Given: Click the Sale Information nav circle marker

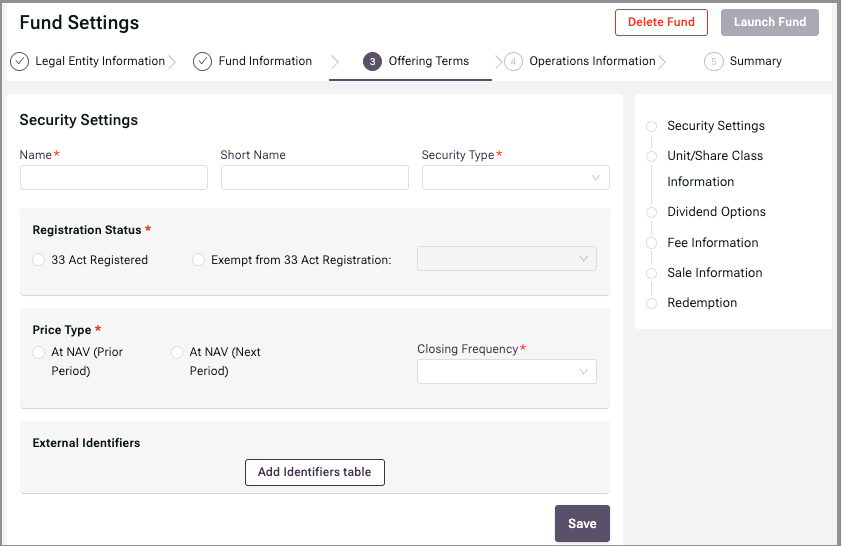Looking at the screenshot, I should click(x=651, y=273).
